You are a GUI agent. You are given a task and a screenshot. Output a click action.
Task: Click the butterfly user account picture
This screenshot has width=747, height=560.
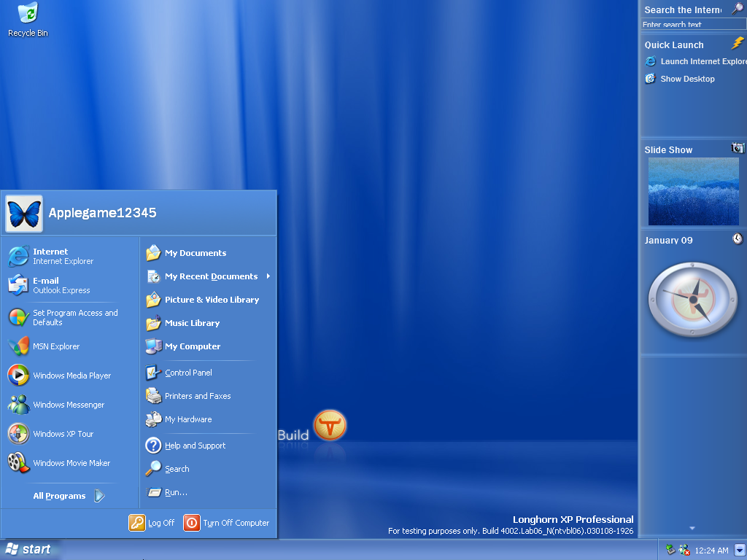[24, 214]
